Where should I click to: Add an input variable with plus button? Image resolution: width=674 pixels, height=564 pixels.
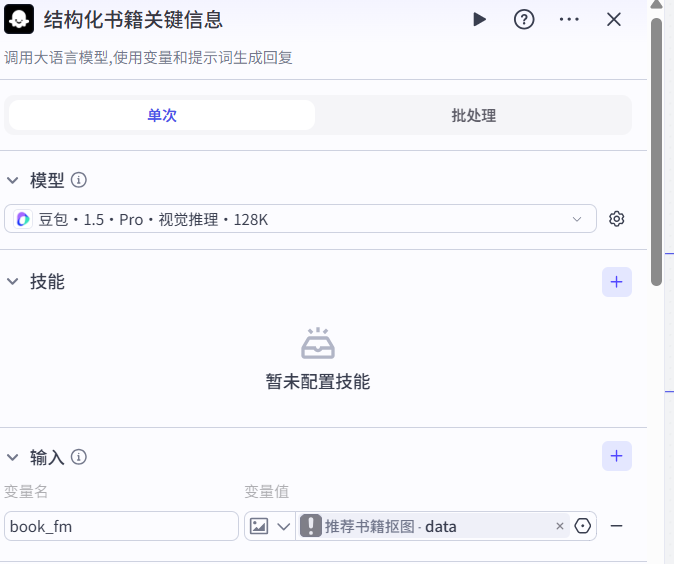pos(616,456)
